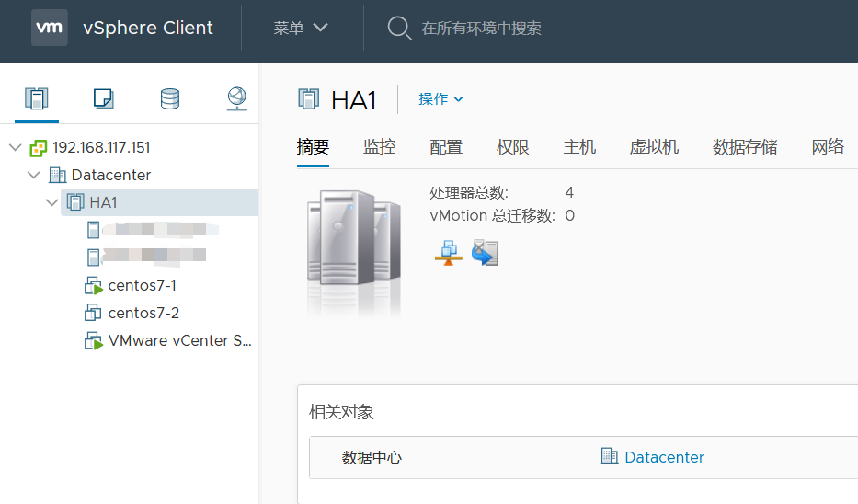Click the global search input field
Screen dimensions: 858x504
552,28
